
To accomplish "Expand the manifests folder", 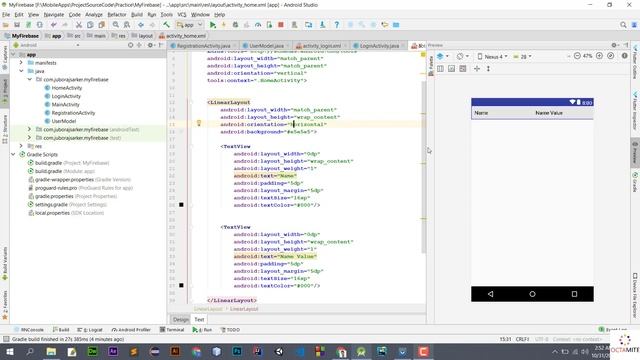I will 21,62.
